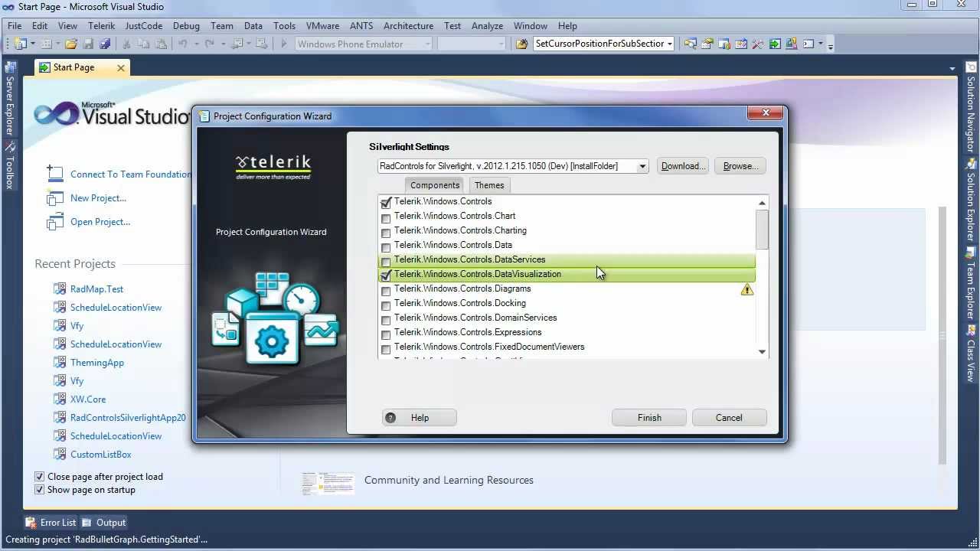Click the XW.Core project icon

pos(60,399)
